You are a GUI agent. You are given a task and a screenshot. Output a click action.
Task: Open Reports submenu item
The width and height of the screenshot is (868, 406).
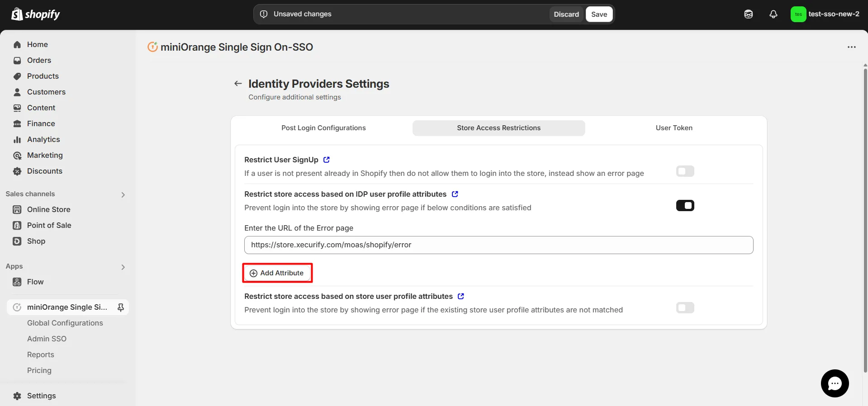point(41,354)
